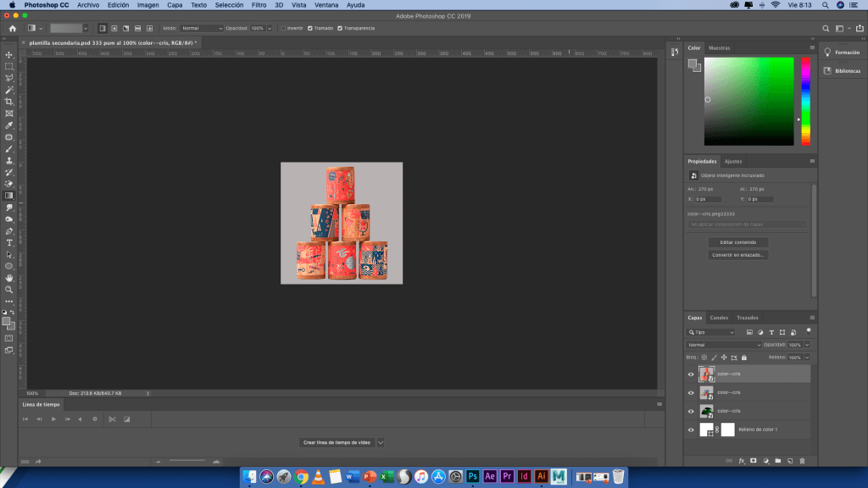Pick the Zoom magnifier tool
Viewport: 868px width, 488px height.
click(x=9, y=289)
